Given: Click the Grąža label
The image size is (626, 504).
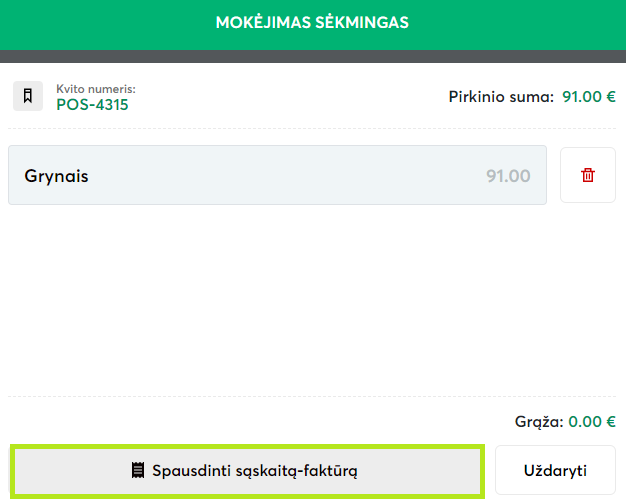Looking at the screenshot, I should pos(540,422).
